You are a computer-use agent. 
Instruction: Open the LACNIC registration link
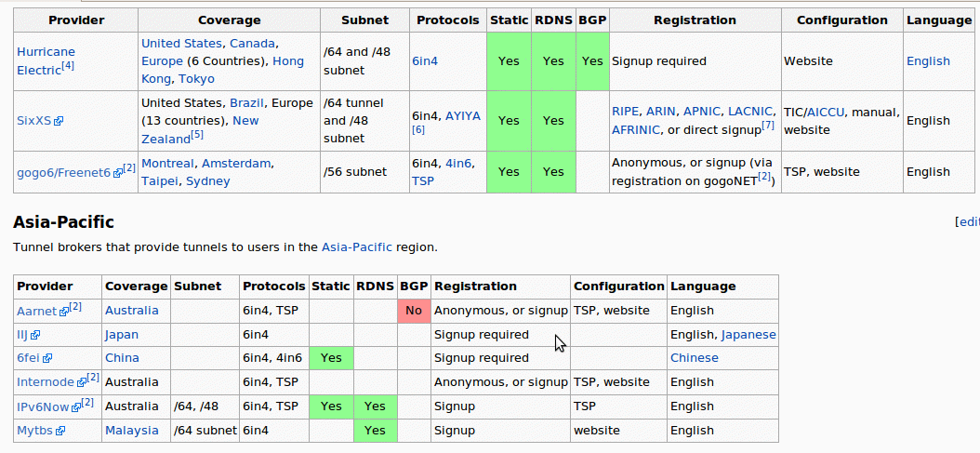tap(752, 112)
